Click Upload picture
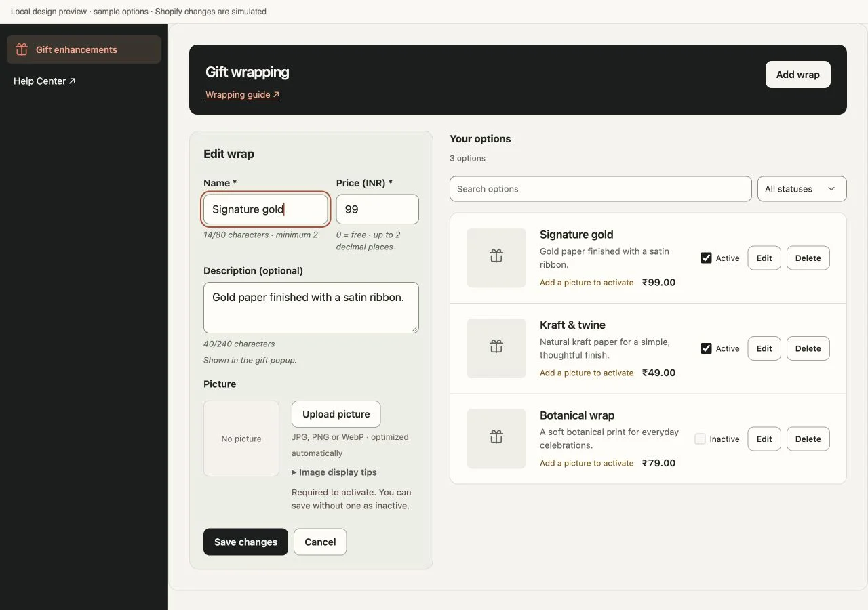This screenshot has height=610, width=868. 336,414
